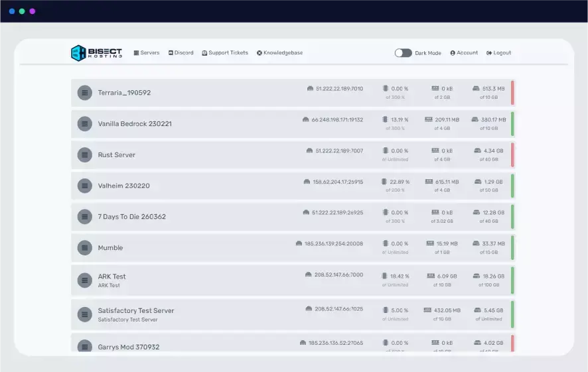Click the Satisfactory Test Server subtitle text
The height and width of the screenshot is (372, 588).
coord(127,320)
